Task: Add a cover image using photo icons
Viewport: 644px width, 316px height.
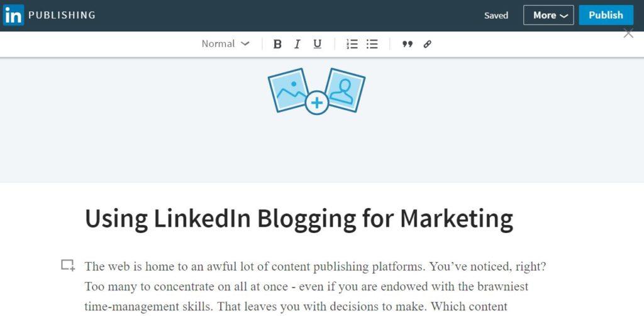Action: 316,91
